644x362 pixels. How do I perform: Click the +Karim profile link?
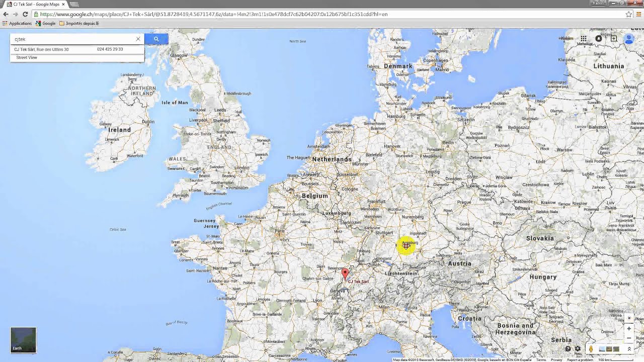pyautogui.click(x=567, y=39)
